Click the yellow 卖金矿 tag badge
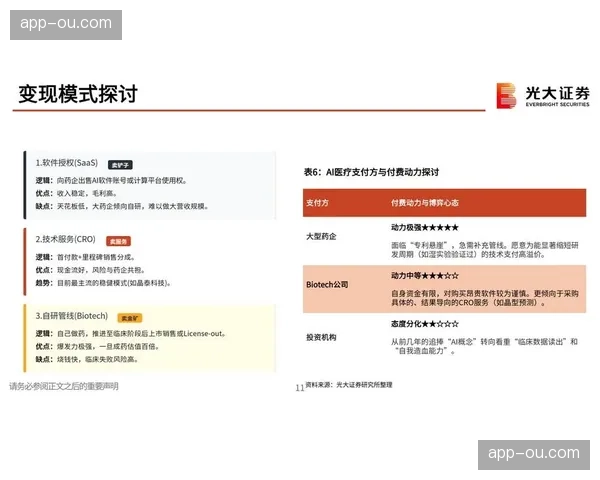This screenshot has width=600, height=480. [x=130, y=318]
